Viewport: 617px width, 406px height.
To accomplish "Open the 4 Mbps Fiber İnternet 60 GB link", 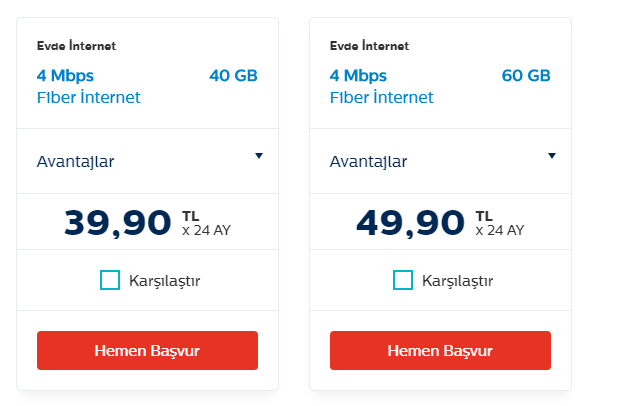I will 381,86.
